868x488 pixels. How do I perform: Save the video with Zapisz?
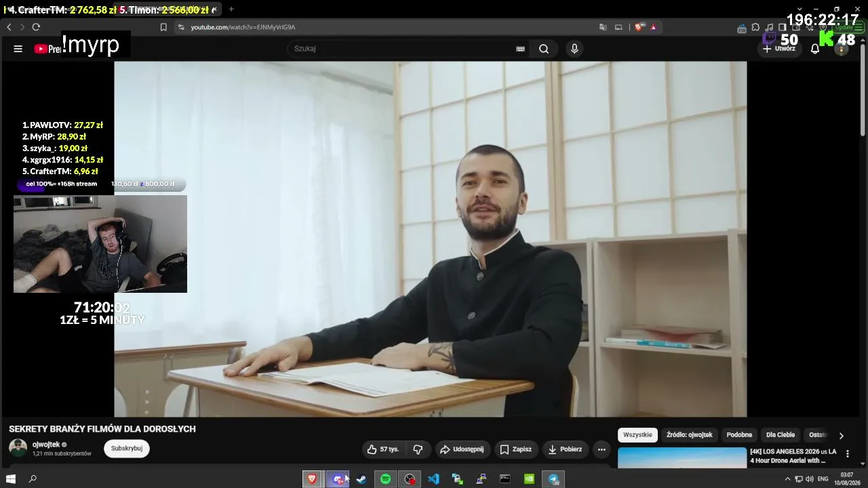click(516, 449)
